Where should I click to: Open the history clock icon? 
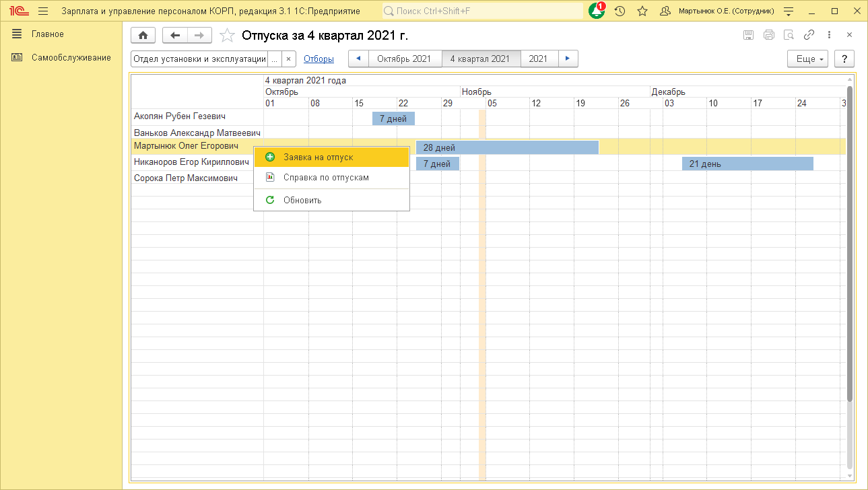pos(620,11)
